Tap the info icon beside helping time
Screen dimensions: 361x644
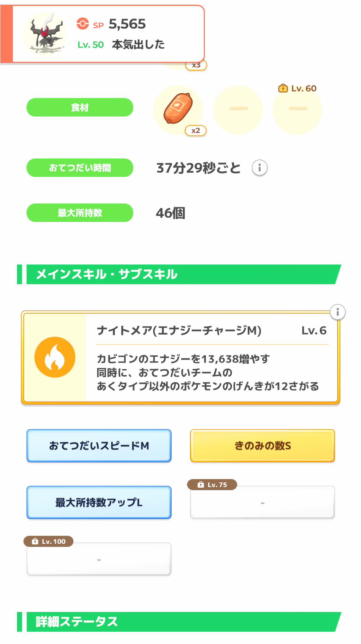(x=259, y=168)
